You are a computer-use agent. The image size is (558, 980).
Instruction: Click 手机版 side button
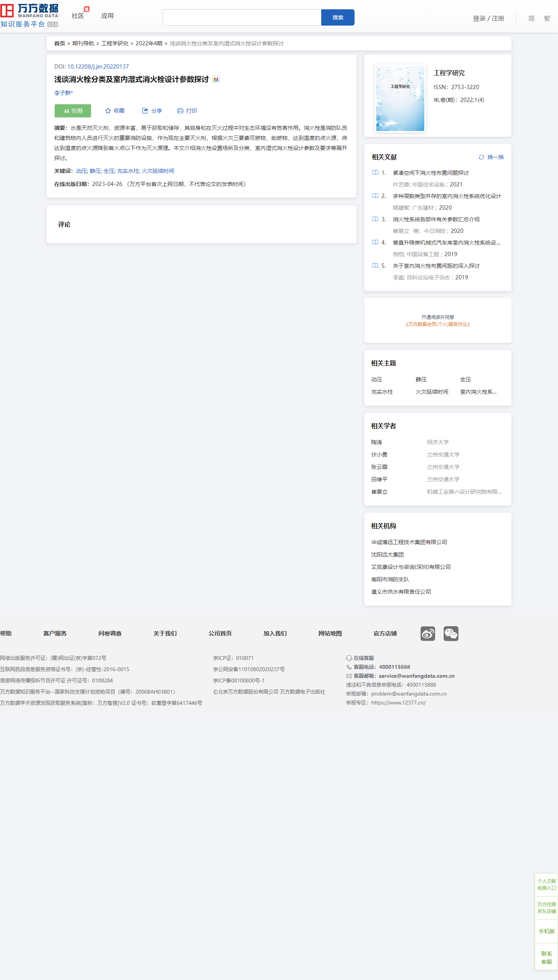(x=546, y=931)
